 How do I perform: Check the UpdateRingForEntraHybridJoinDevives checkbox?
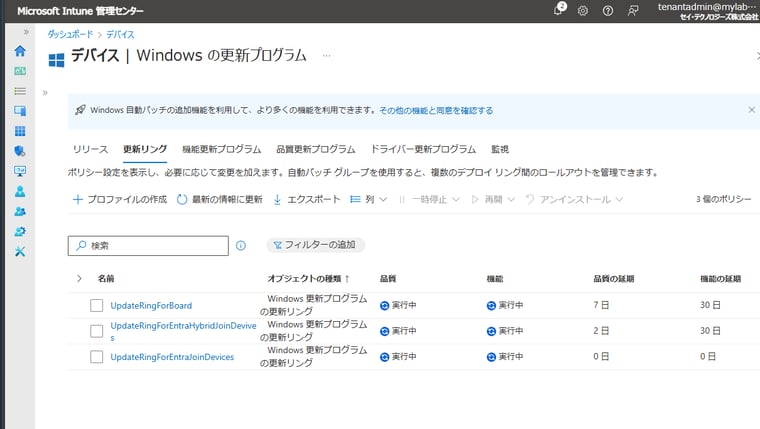96,331
